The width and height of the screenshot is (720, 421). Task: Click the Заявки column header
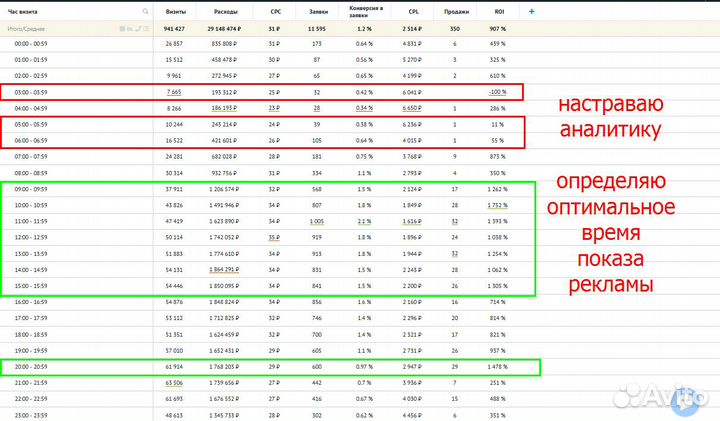[317, 11]
